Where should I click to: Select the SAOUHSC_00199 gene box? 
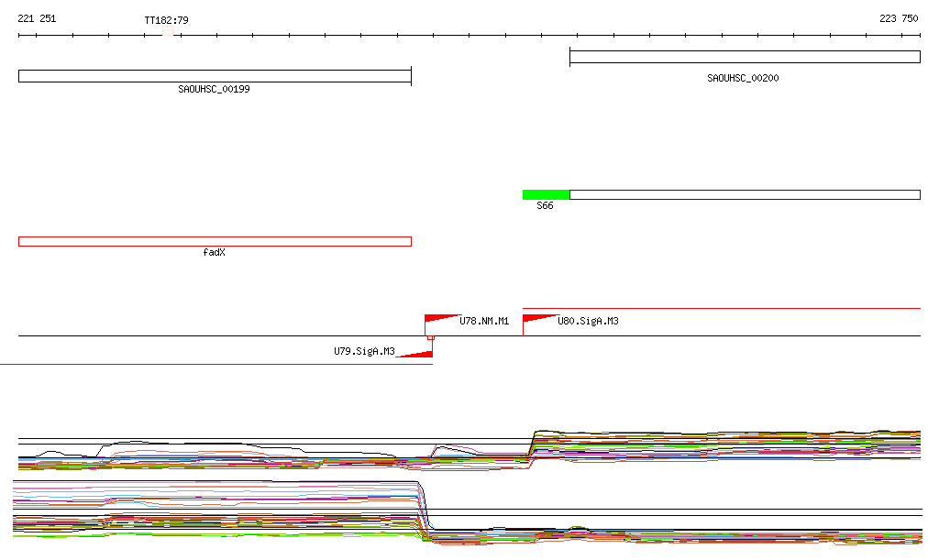point(215,76)
